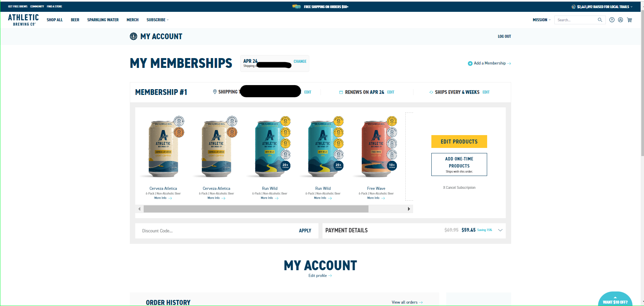Click right arrow of product carousel
Image resolution: width=644 pixels, height=306 pixels.
(409, 209)
